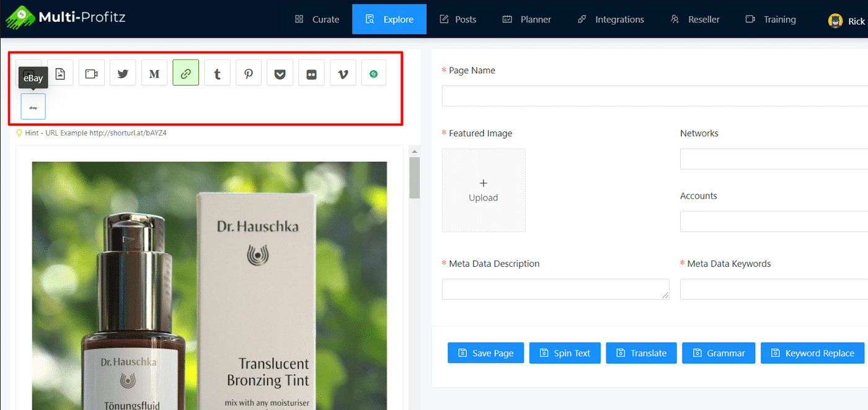Select the video camera source icon
The height and width of the screenshot is (410, 868).
[92, 73]
